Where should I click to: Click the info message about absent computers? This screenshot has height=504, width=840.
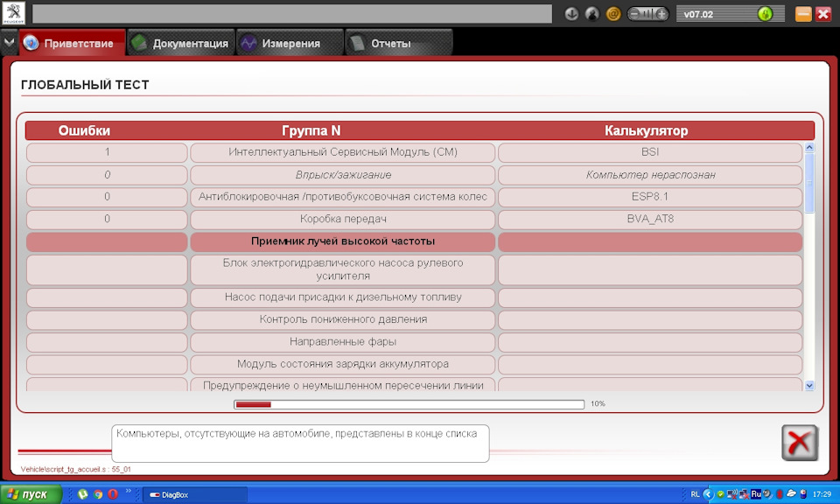pyautogui.click(x=300, y=444)
